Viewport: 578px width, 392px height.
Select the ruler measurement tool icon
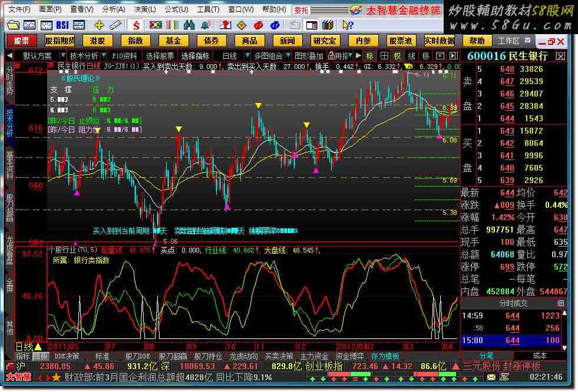(115, 25)
